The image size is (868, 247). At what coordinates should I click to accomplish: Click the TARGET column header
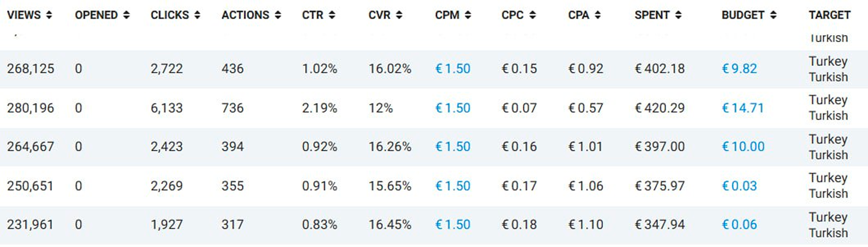[830, 15]
